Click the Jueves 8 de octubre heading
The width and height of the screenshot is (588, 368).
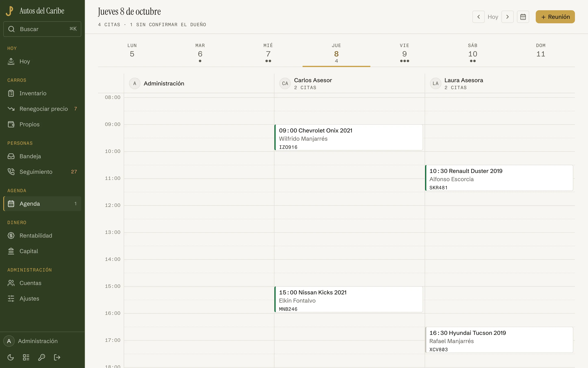click(129, 11)
